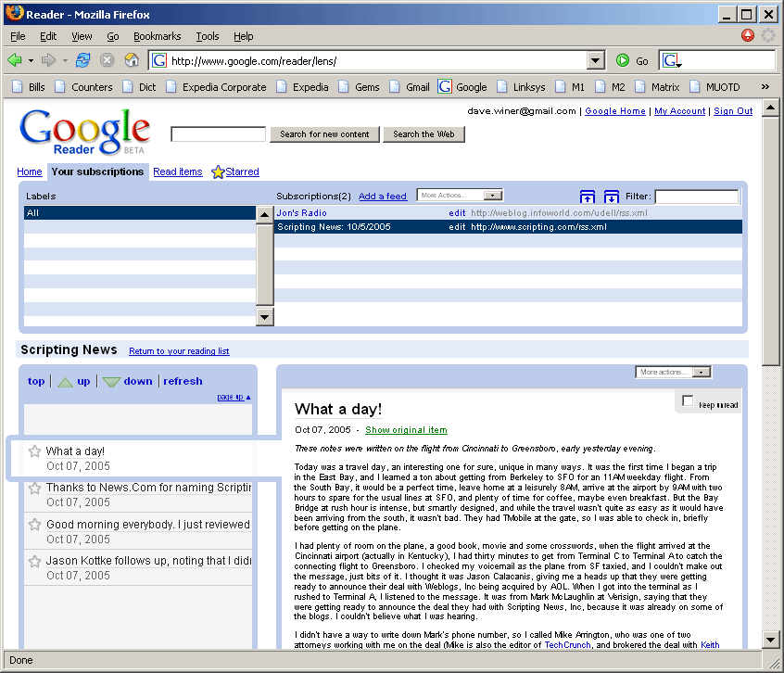The width and height of the screenshot is (784, 673).
Task: Open the Bookmarks menu
Action: tap(157, 36)
